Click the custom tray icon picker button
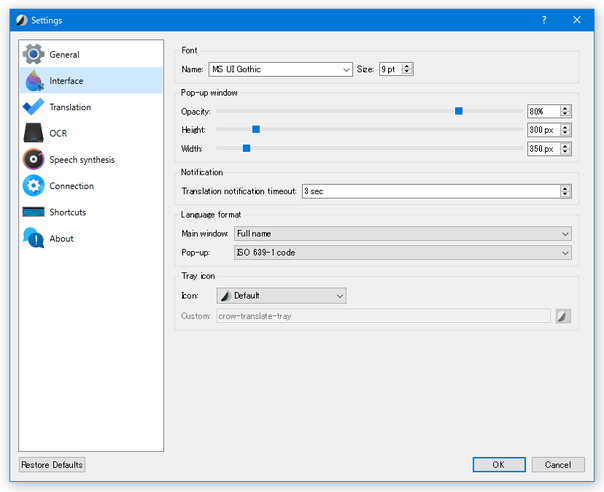Screen dimensions: 604x492 tap(563, 316)
